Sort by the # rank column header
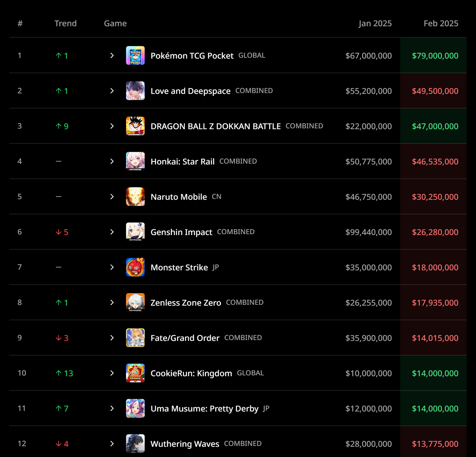 pyautogui.click(x=20, y=23)
